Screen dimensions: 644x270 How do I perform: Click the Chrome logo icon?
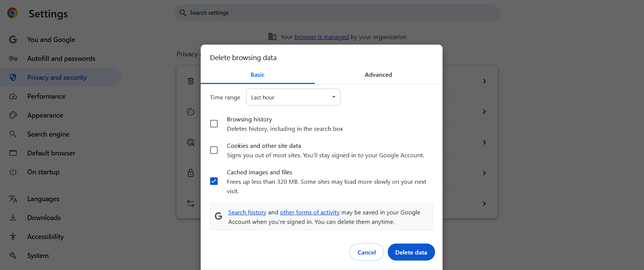coord(12,13)
